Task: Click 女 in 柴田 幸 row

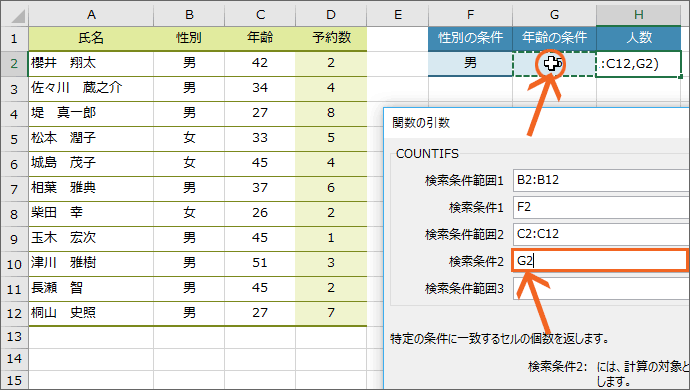Action: click(x=189, y=213)
